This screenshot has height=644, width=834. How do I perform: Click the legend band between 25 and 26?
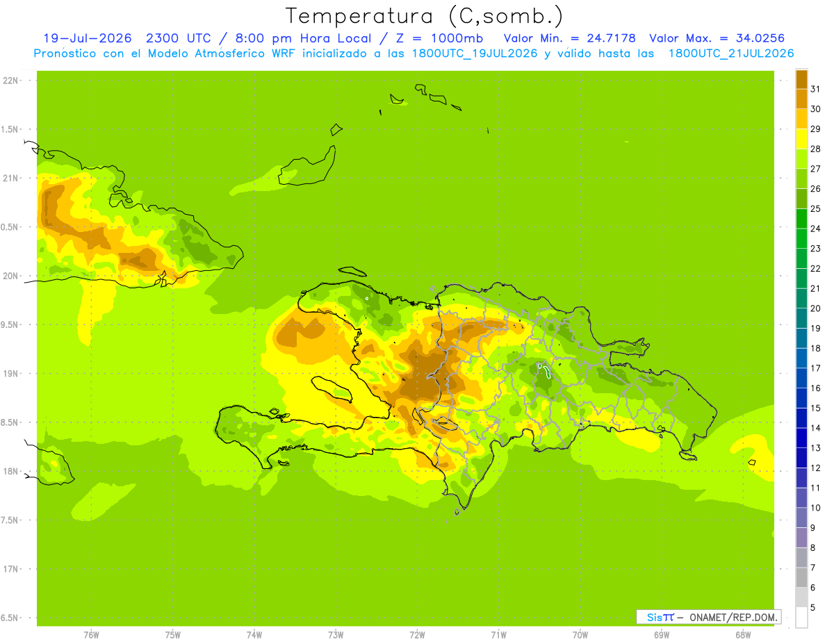[801, 199]
